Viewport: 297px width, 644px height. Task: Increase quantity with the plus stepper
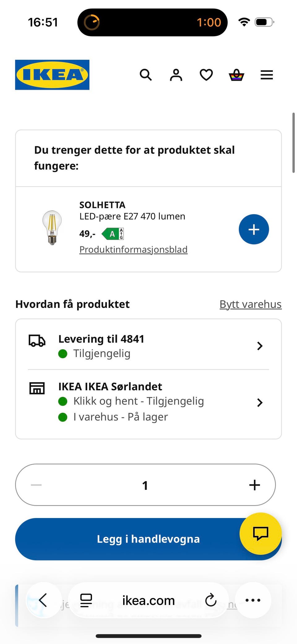click(254, 485)
